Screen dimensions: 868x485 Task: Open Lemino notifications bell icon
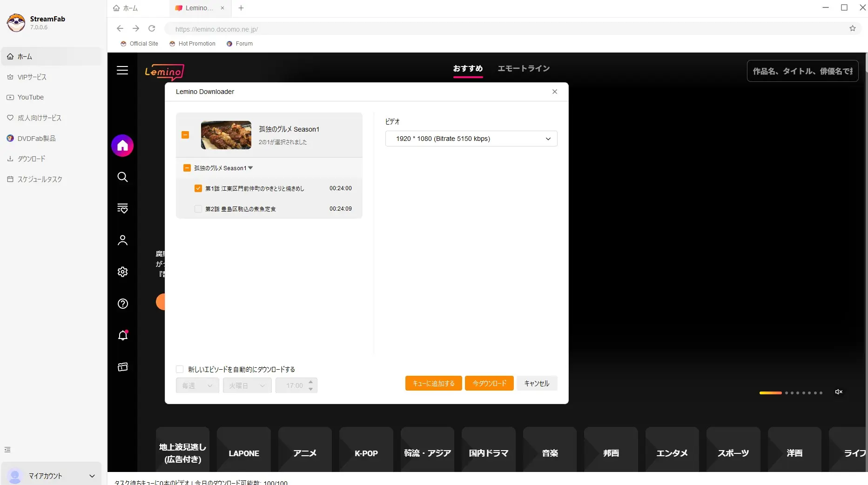[122, 335]
